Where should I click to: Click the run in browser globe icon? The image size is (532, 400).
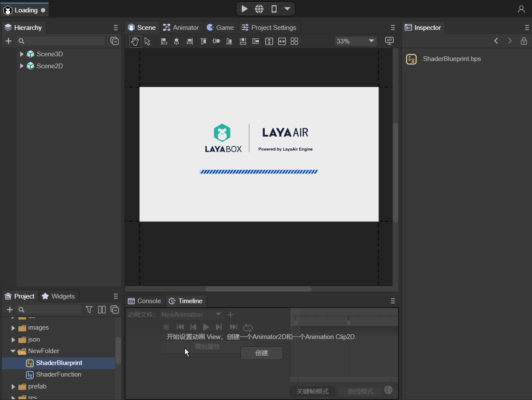[x=259, y=9]
